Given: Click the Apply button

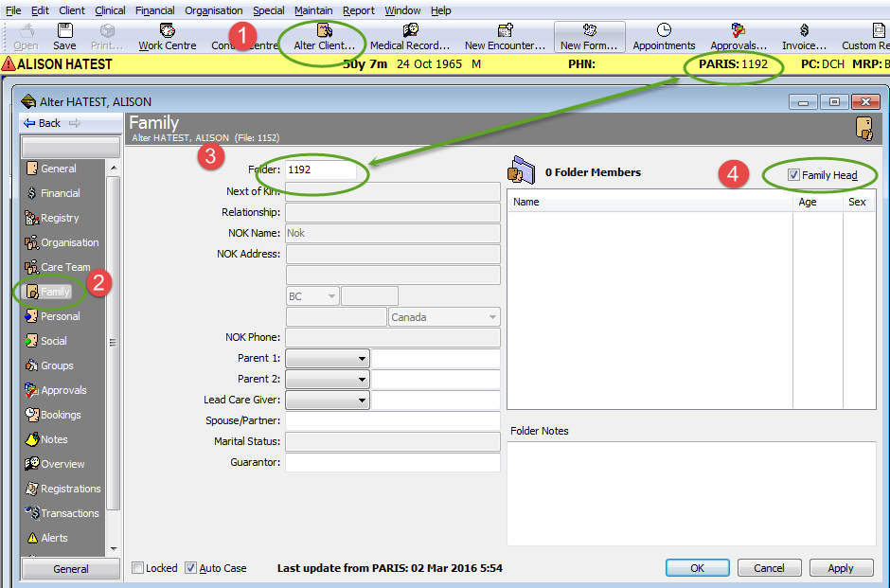Looking at the screenshot, I should click(x=840, y=568).
